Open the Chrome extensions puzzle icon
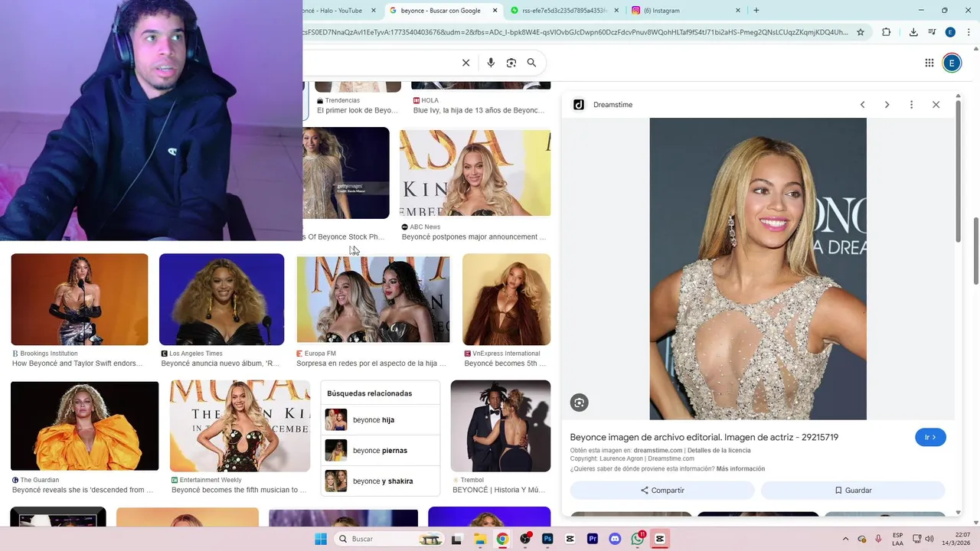The width and height of the screenshot is (980, 551). (887, 32)
